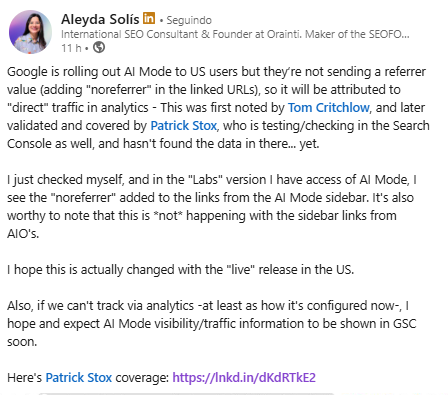Click the 'Here's' text before coverage link
The width and height of the screenshot is (448, 395).
pyautogui.click(x=24, y=378)
